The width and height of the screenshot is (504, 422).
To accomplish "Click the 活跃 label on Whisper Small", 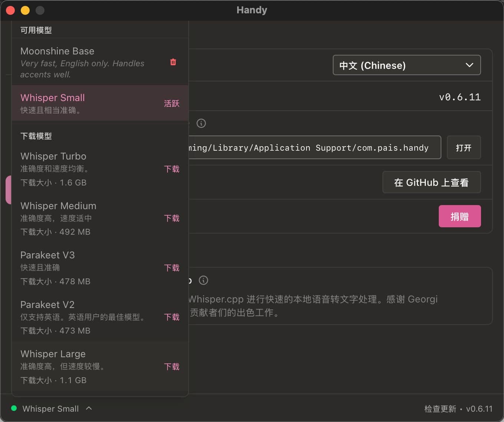I will [172, 104].
